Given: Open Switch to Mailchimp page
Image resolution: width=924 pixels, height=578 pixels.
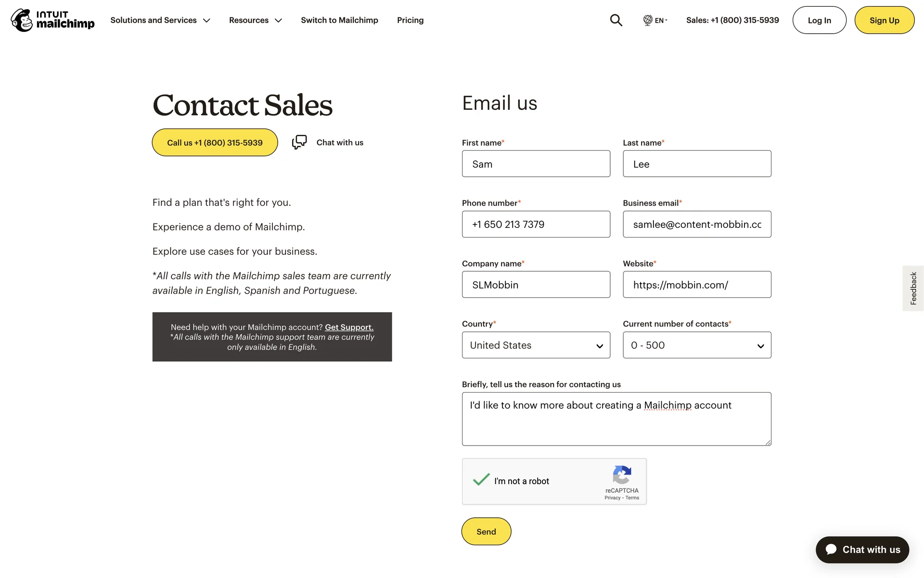Looking at the screenshot, I should [339, 20].
